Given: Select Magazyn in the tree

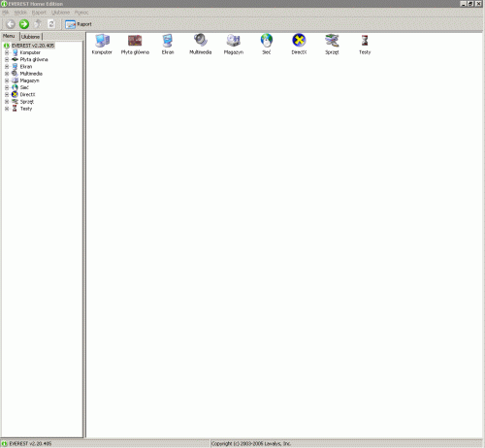Looking at the screenshot, I should click(x=29, y=80).
